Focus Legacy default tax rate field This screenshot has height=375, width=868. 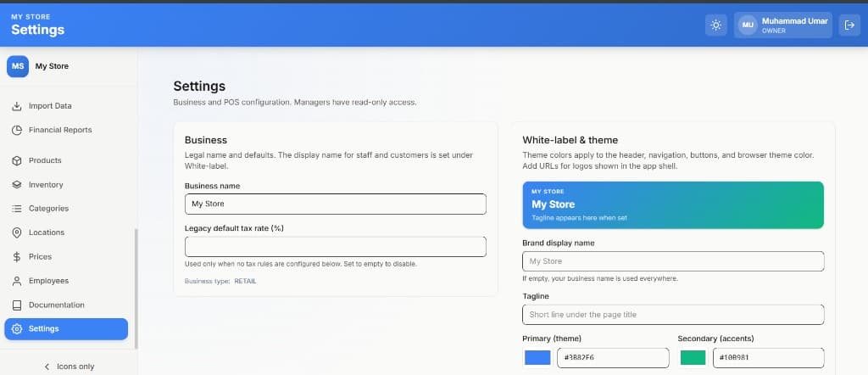[336, 247]
